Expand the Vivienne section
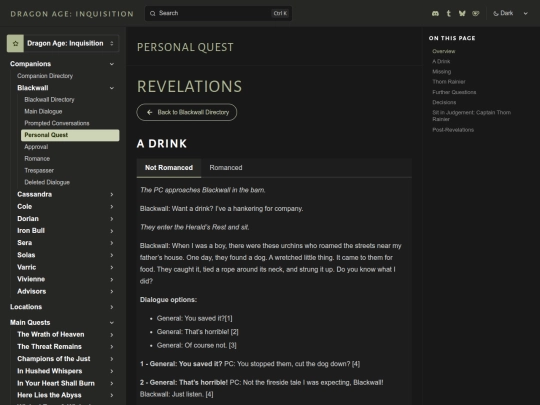540x405 pixels. click(x=112, y=279)
